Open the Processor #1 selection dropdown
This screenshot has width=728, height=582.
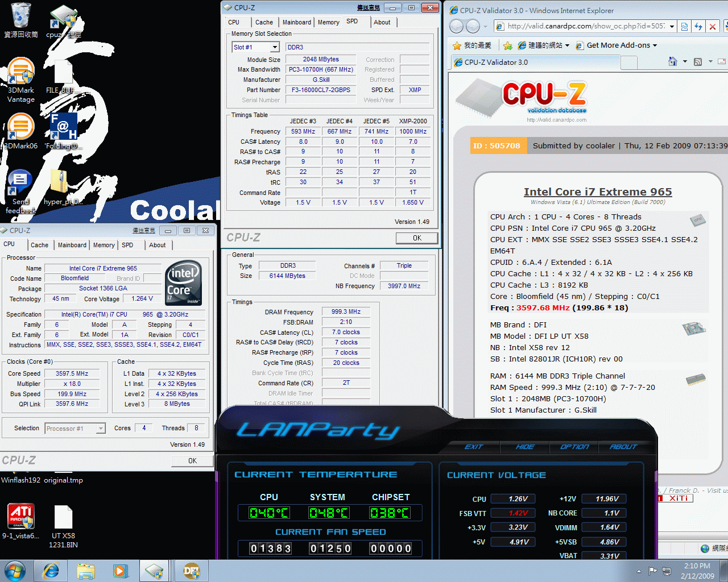101,429
